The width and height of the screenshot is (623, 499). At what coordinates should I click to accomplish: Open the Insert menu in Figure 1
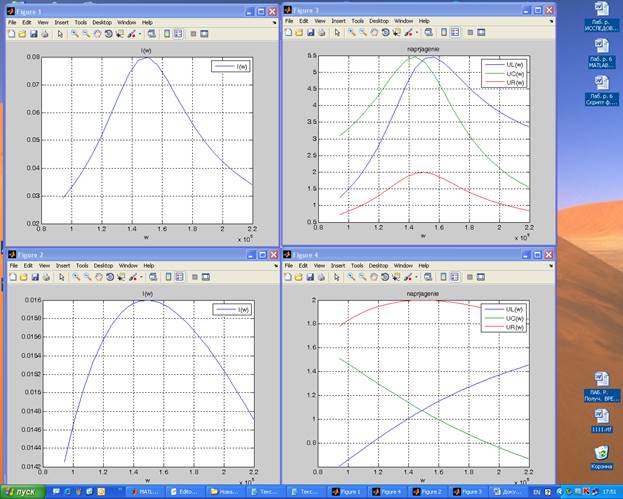(61, 23)
